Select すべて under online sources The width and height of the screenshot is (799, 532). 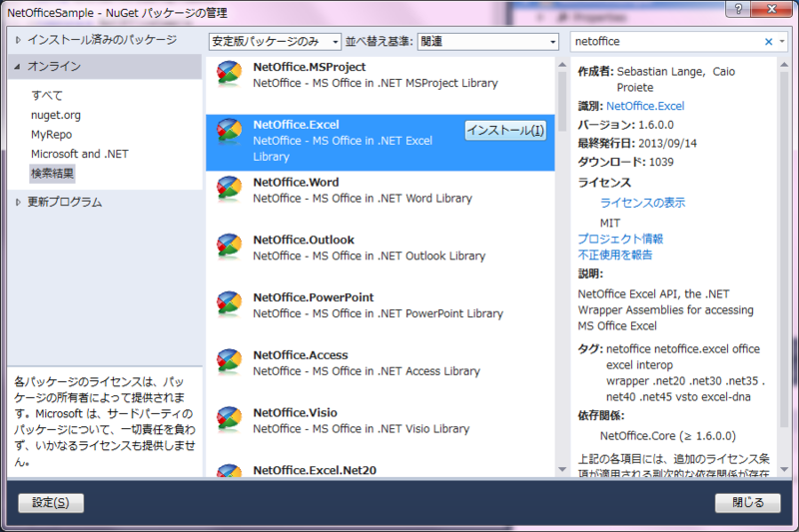(47, 95)
